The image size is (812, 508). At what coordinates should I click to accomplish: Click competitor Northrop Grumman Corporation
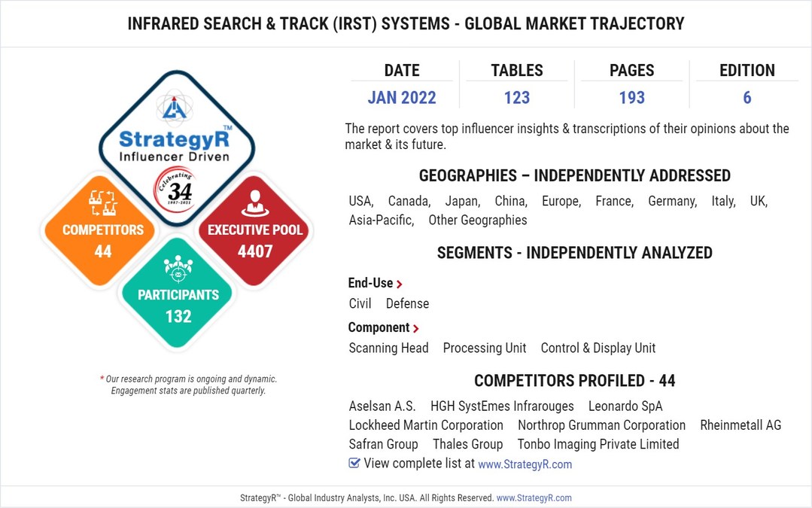(x=602, y=425)
